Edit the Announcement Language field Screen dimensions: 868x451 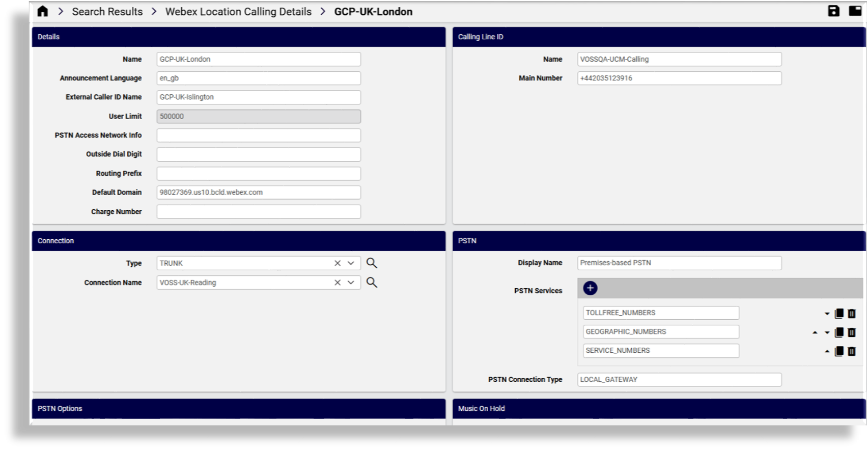259,78
